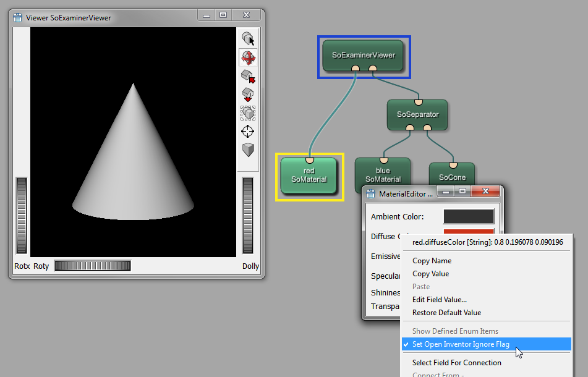The image size is (588, 377).
Task: Click the Dolly thumbwheel on right side
Action: 248,215
